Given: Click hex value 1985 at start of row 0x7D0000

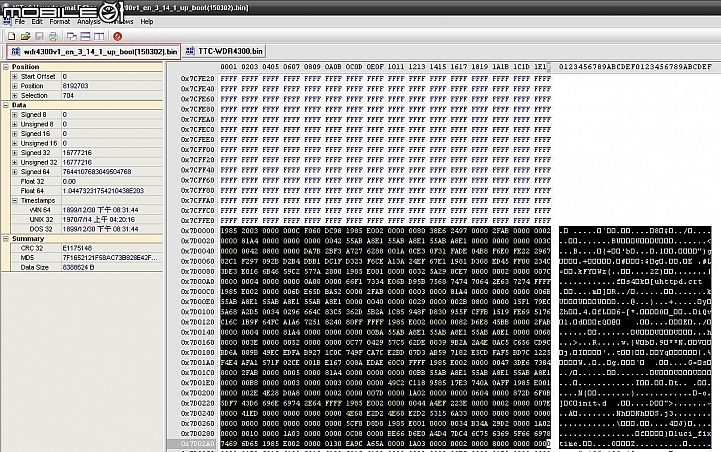Looking at the screenshot, I should coord(229,230).
